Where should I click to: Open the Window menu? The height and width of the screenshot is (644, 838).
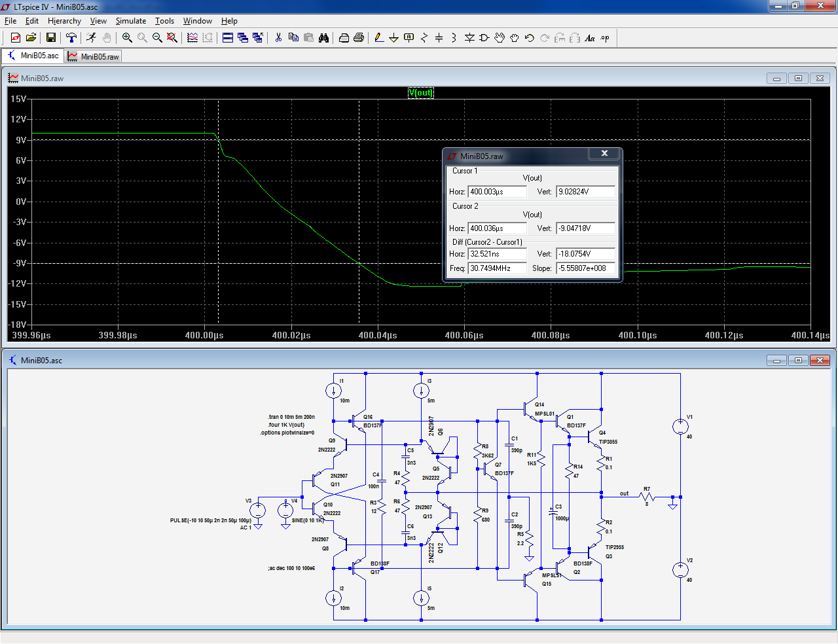197,21
